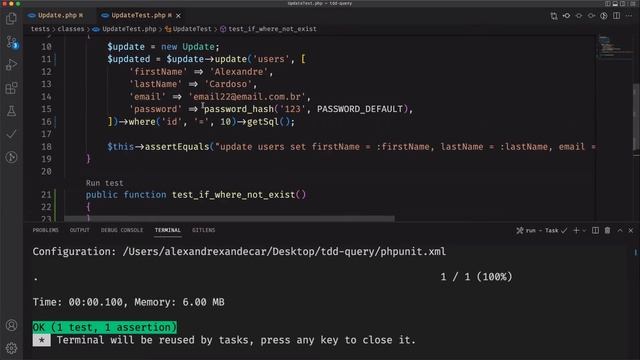
Task: Click the 'Time: 00:00.100, Memory: 6.00 MB' line
Action: click(128, 302)
